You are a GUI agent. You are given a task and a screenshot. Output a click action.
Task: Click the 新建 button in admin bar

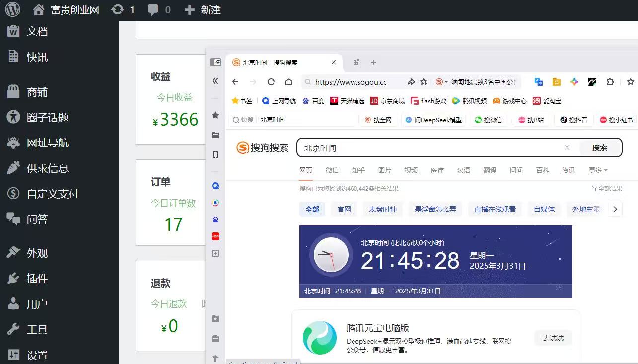(x=202, y=9)
